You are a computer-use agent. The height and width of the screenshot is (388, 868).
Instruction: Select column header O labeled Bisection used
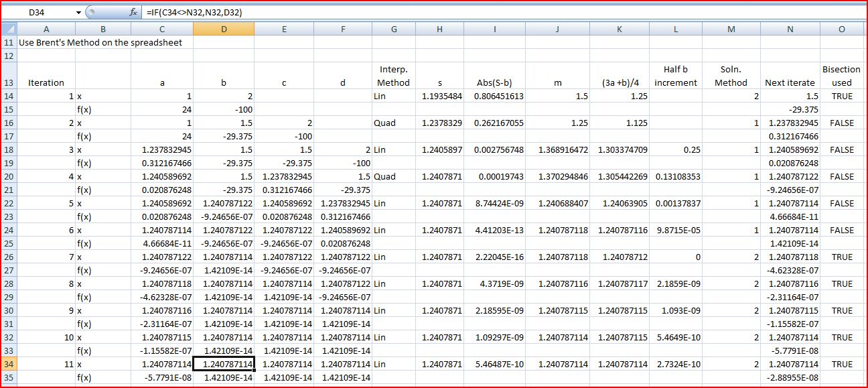[841, 29]
